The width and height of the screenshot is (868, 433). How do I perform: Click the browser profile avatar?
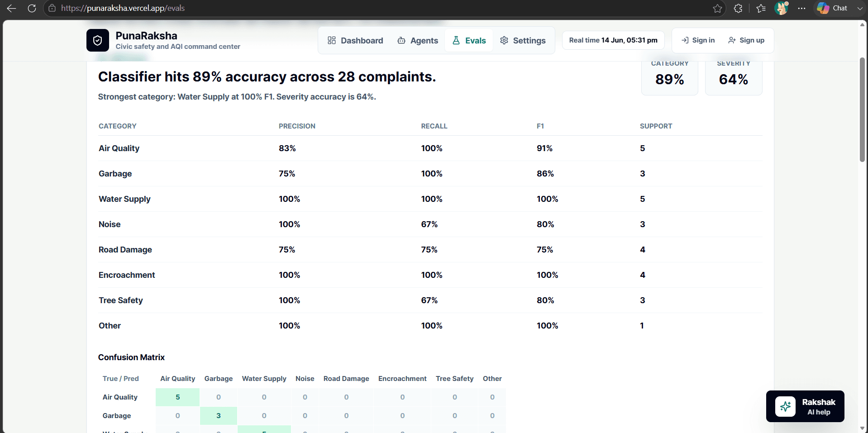(x=781, y=8)
